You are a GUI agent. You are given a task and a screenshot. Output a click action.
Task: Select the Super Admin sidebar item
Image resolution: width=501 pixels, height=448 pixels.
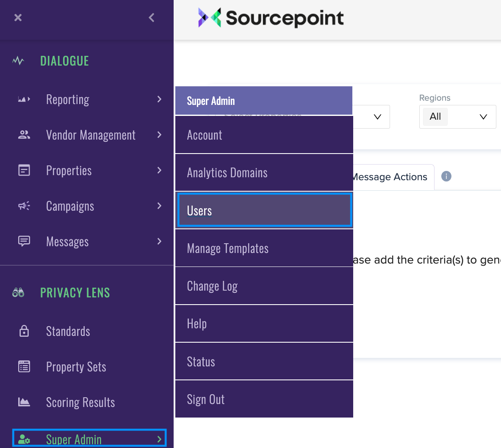click(89, 438)
